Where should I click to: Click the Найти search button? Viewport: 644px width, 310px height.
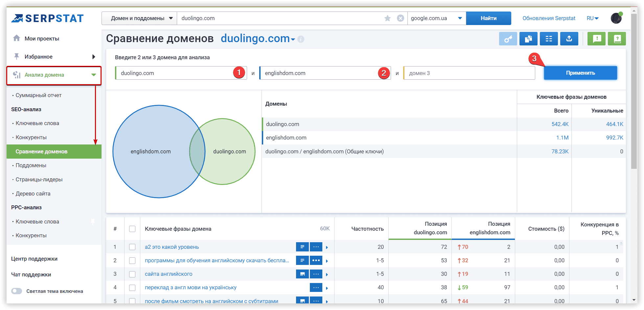pyautogui.click(x=489, y=18)
